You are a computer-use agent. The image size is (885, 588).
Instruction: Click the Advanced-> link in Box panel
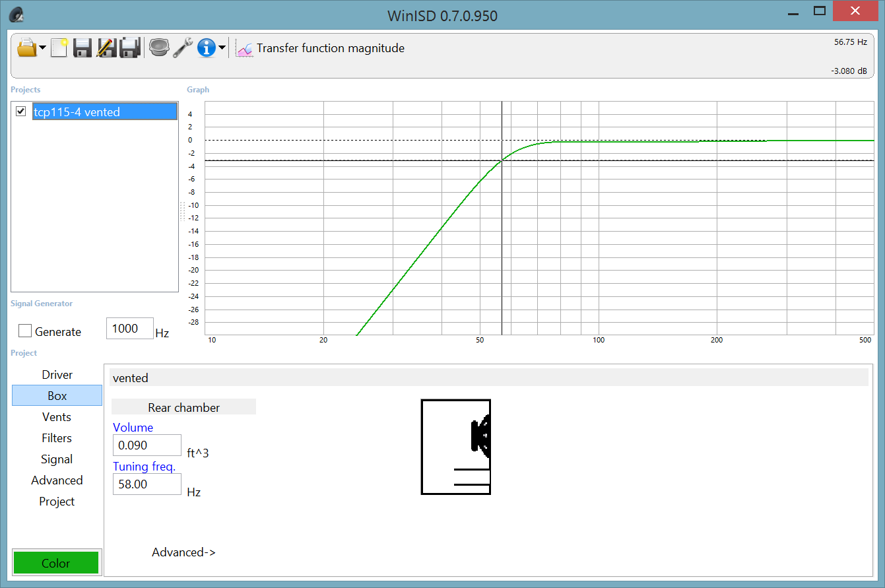[183, 552]
